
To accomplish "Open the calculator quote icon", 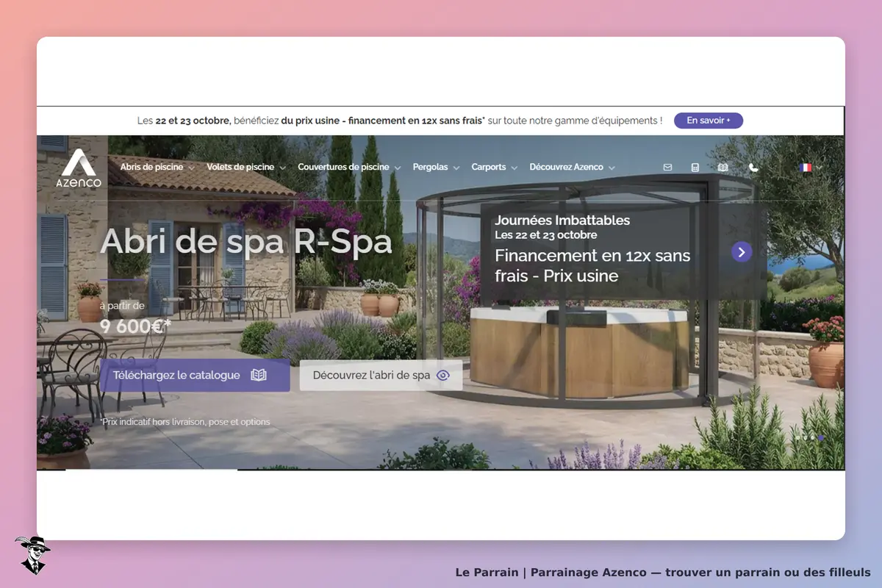I will pos(695,168).
